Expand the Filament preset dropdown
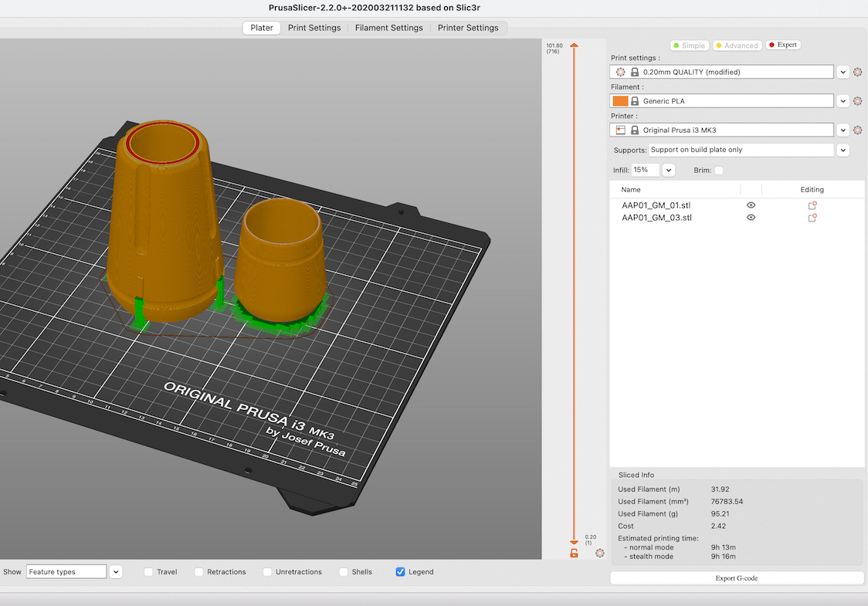Image resolution: width=868 pixels, height=606 pixels. click(x=843, y=100)
